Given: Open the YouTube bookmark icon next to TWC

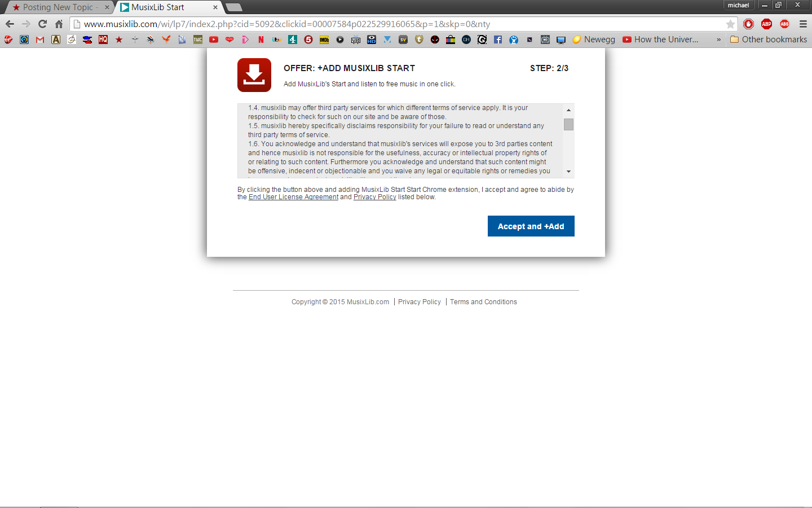Looking at the screenshot, I should [214, 40].
